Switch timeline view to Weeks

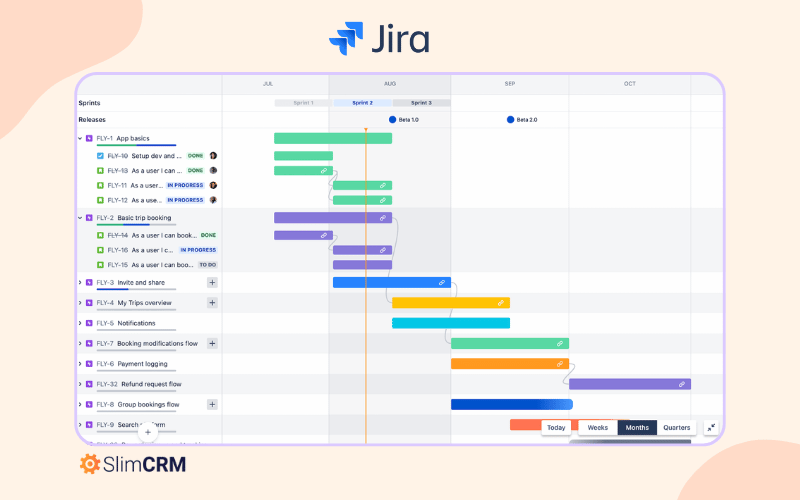click(x=597, y=428)
